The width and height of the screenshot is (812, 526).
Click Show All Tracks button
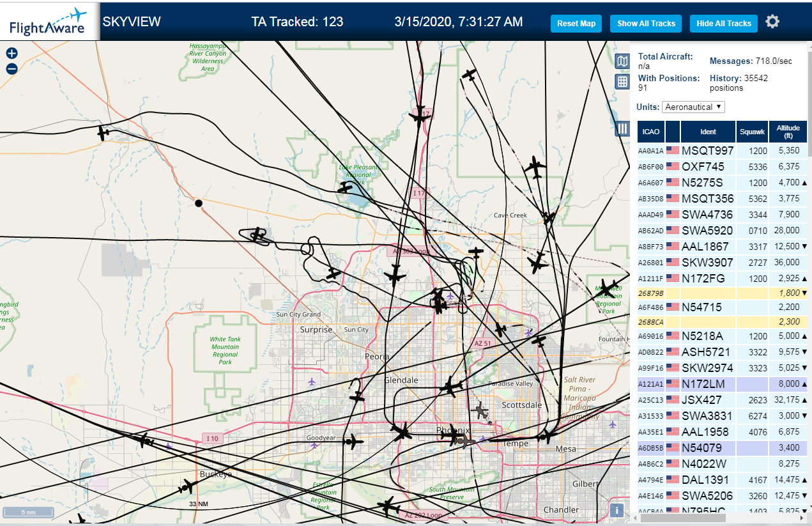click(x=646, y=24)
